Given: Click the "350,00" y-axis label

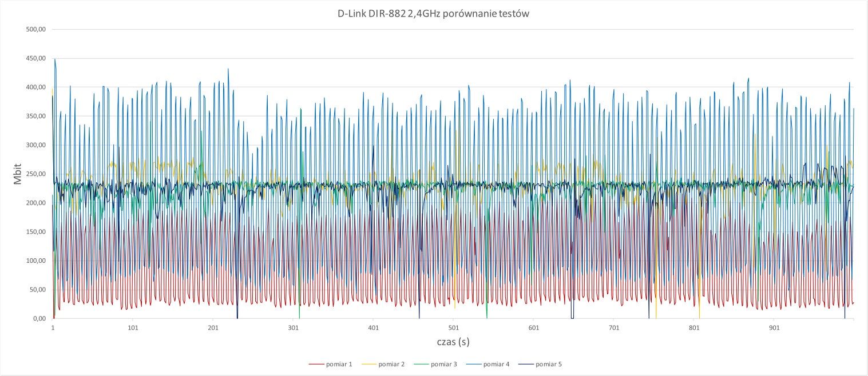Looking at the screenshot, I should [37, 116].
